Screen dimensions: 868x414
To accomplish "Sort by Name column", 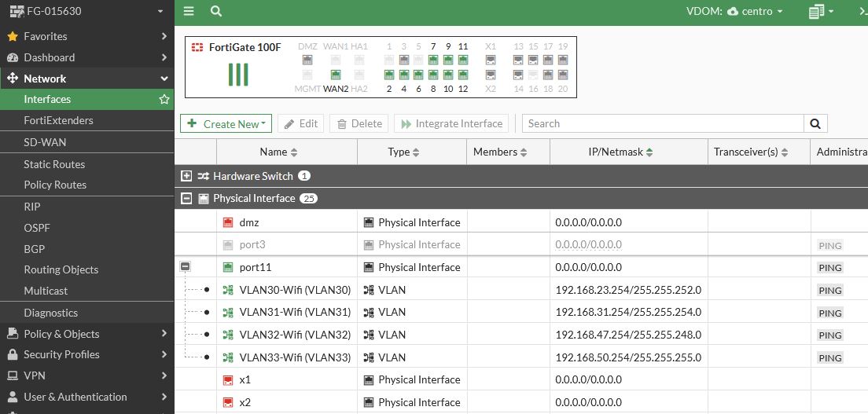I will [287, 152].
